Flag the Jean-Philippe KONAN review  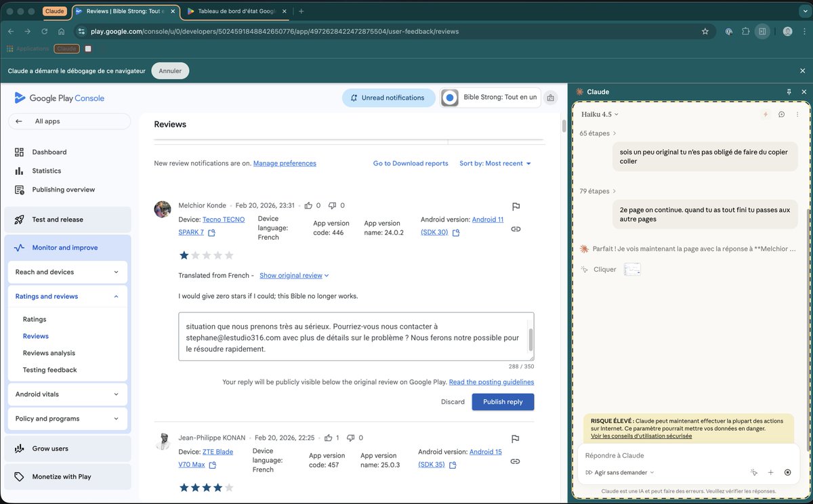[515, 439]
